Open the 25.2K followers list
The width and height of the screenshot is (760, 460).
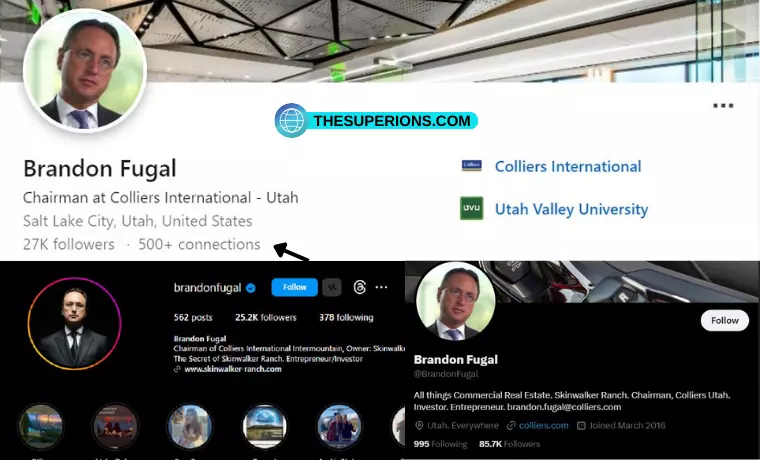(266, 317)
